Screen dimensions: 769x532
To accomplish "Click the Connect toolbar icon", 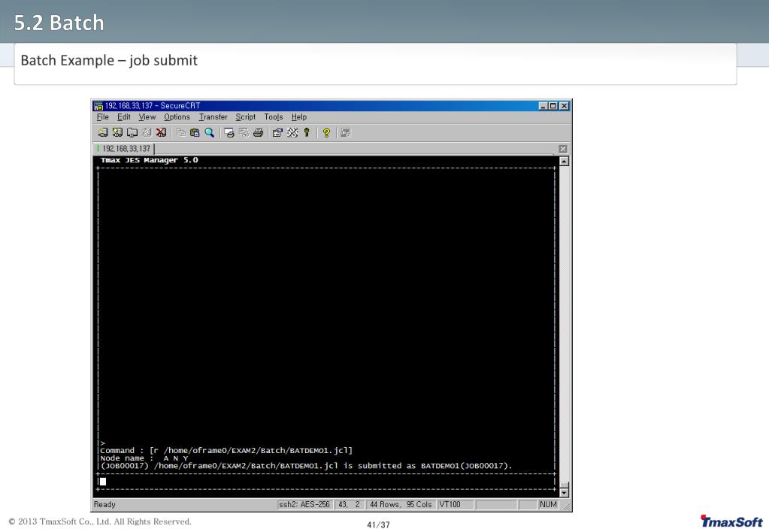I will (x=102, y=132).
